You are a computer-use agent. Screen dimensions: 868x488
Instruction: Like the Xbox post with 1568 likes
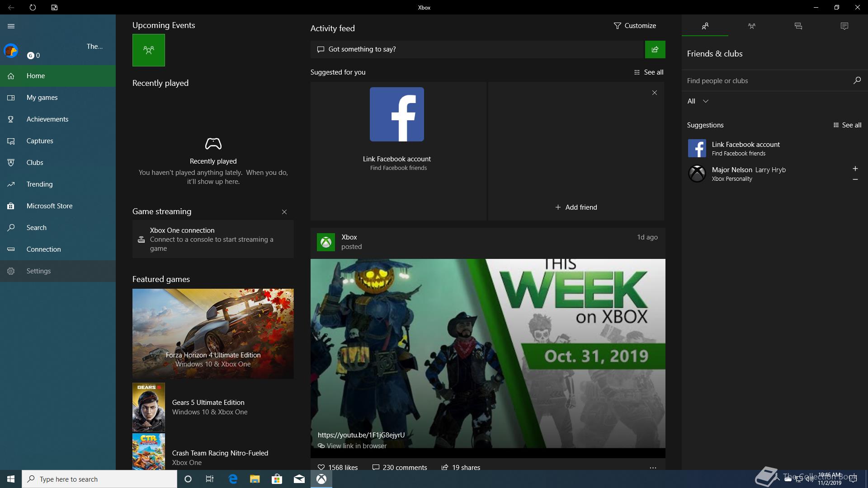pyautogui.click(x=338, y=467)
